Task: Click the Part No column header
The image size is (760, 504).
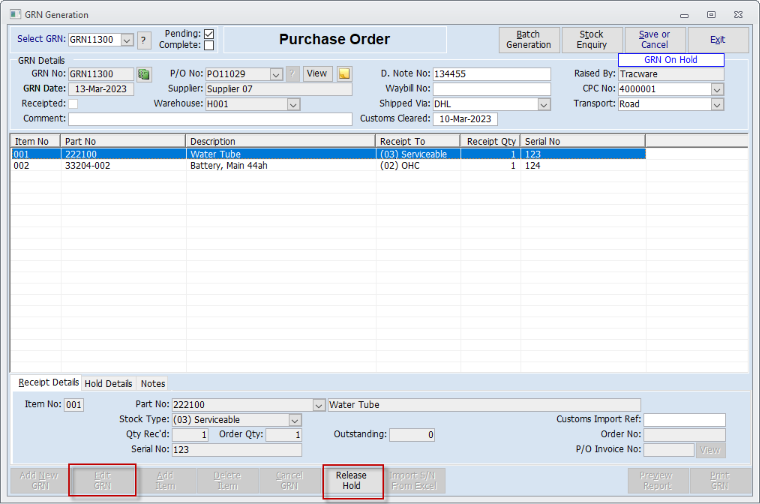Action: coord(123,142)
